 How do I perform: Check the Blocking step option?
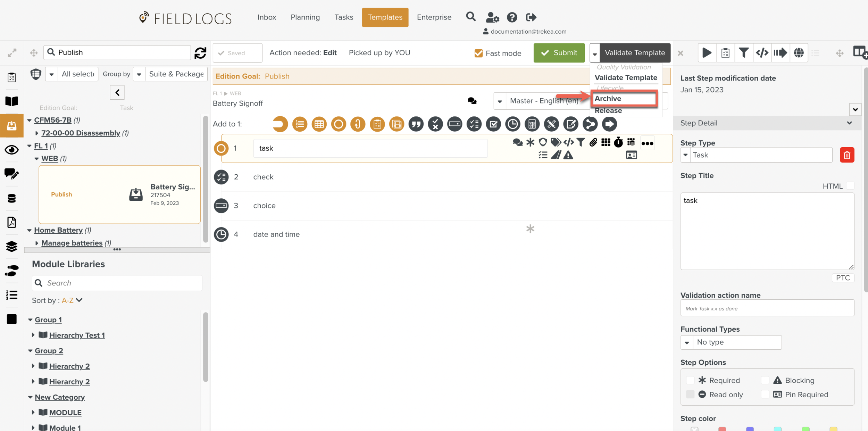pyautogui.click(x=765, y=380)
